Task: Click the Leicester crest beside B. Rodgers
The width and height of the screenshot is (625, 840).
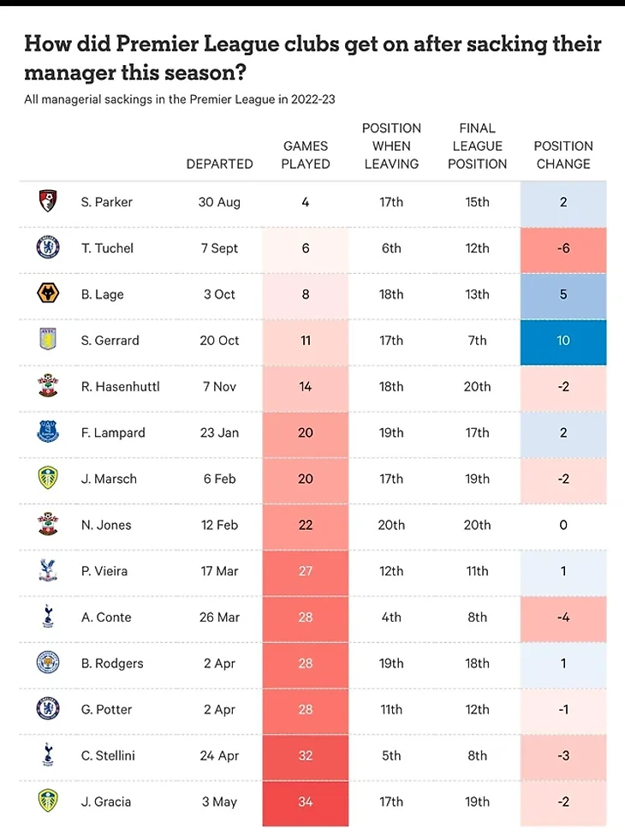Action: 48,663
